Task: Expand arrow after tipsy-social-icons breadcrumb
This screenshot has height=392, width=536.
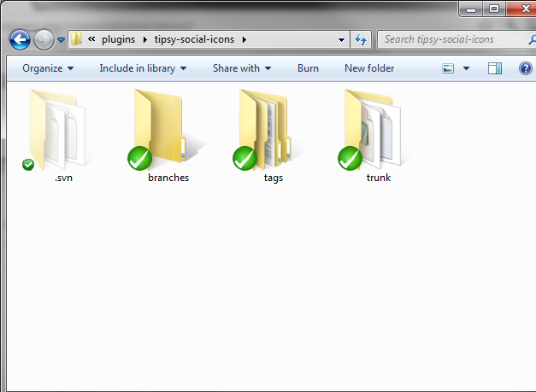Action: point(244,39)
